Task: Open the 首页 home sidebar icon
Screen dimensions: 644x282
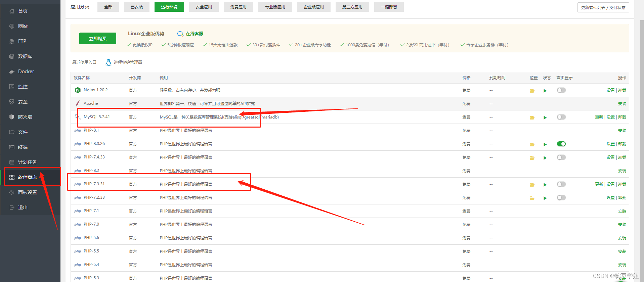Action: click(x=12, y=11)
